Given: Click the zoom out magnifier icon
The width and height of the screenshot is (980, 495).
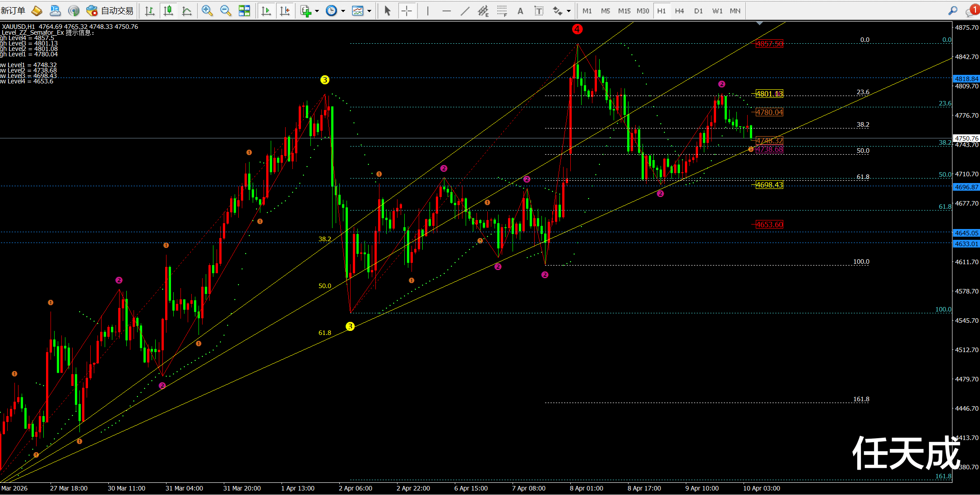Looking at the screenshot, I should 226,11.
